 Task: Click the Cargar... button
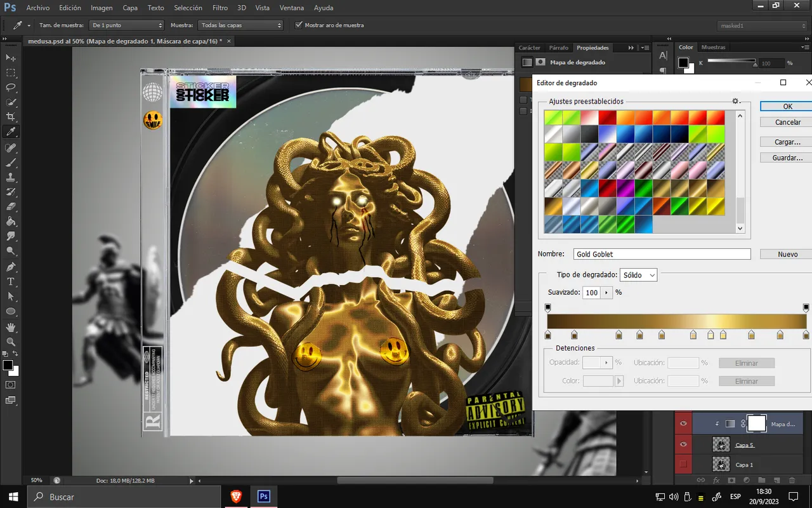[x=787, y=142]
